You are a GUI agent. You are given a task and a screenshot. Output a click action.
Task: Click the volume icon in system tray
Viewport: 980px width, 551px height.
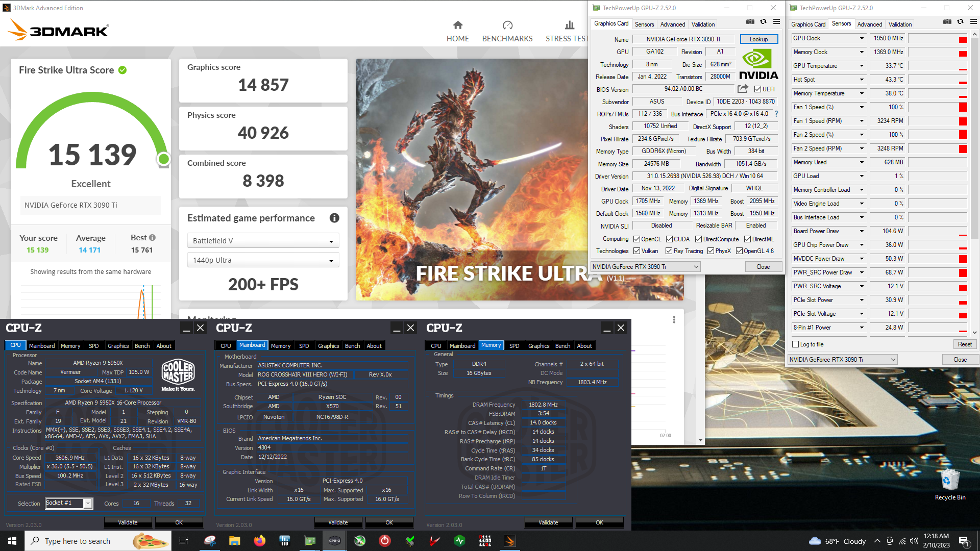tap(914, 541)
